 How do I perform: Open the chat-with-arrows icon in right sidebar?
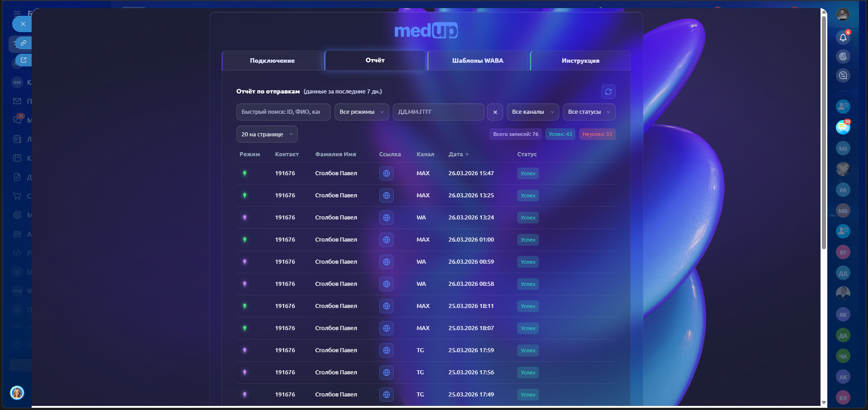[843, 75]
